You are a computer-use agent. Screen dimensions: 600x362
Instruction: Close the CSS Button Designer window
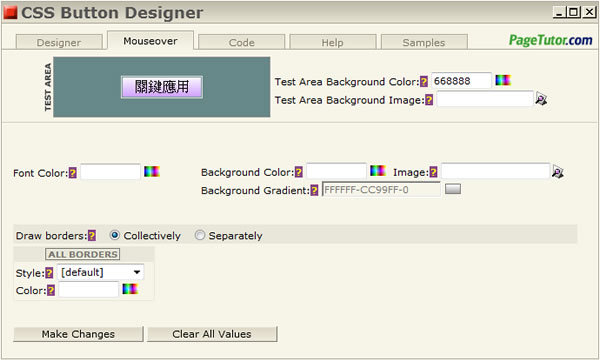pos(589,13)
